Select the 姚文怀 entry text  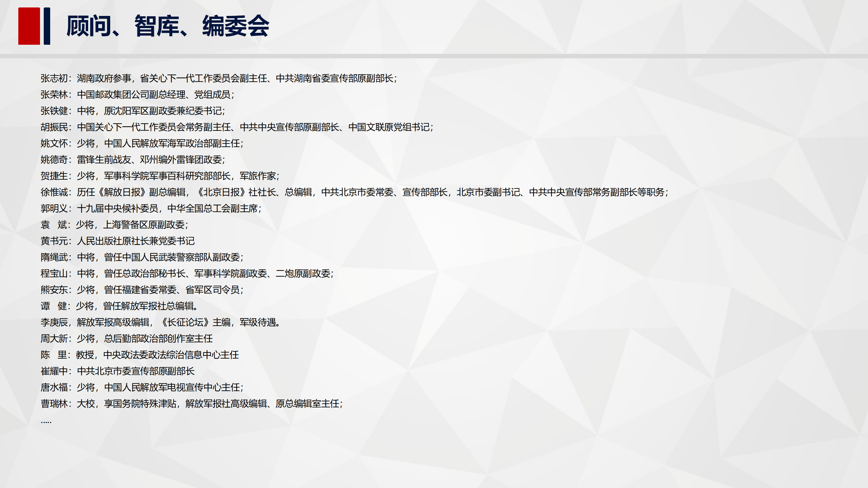coord(142,143)
